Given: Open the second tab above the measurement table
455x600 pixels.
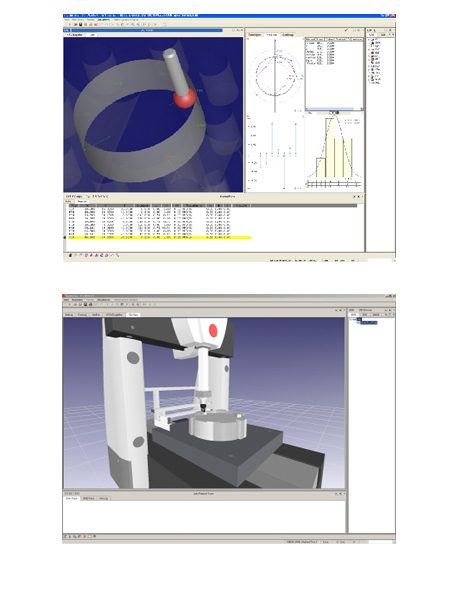Looking at the screenshot, I should pyautogui.click(x=82, y=201).
